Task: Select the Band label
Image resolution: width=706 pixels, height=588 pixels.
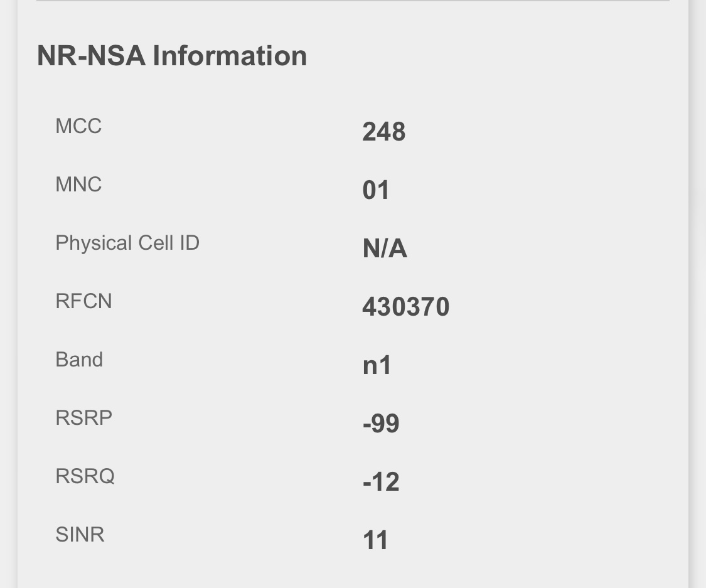Action: tap(79, 360)
